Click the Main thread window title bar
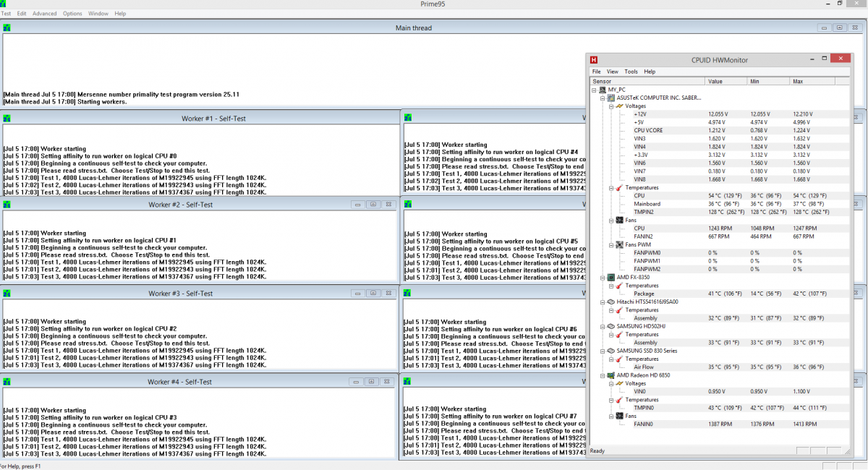This screenshot has height=470, width=868. pyautogui.click(x=432, y=28)
